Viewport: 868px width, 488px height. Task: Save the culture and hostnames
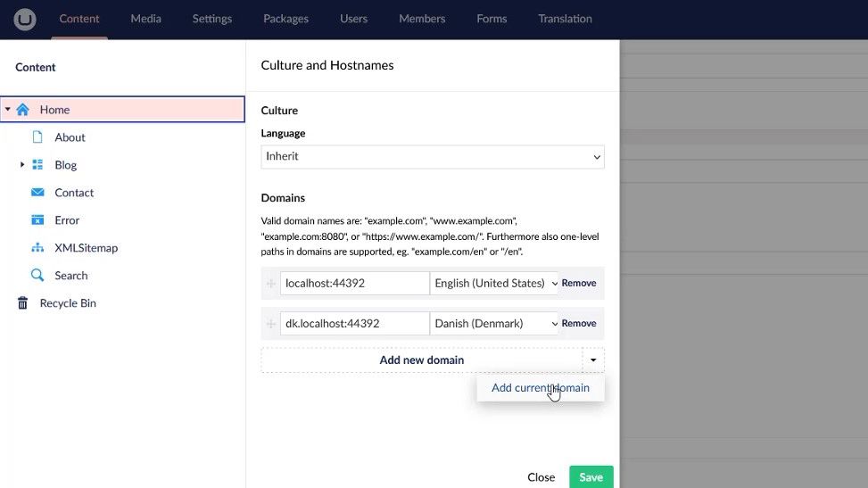pyautogui.click(x=591, y=477)
